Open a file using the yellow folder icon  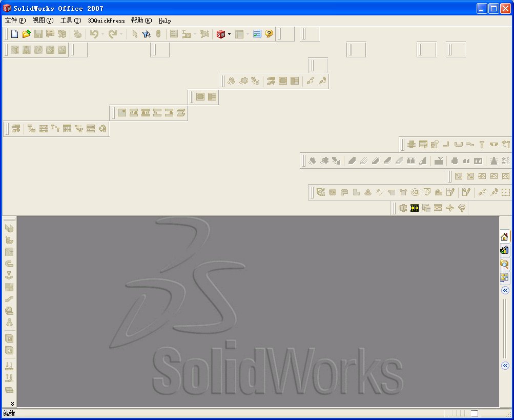tap(27, 34)
